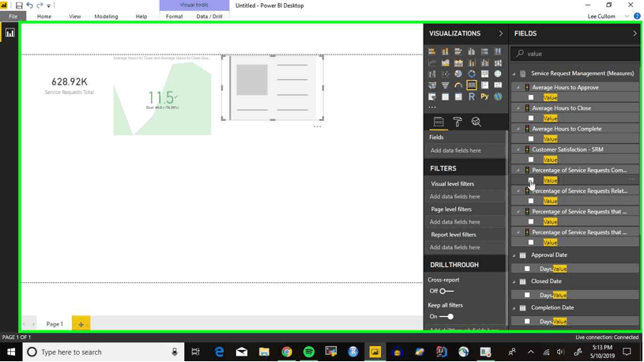This screenshot has height=362, width=644.
Task: Check DaysValue under Approval Date
Action: click(527, 269)
